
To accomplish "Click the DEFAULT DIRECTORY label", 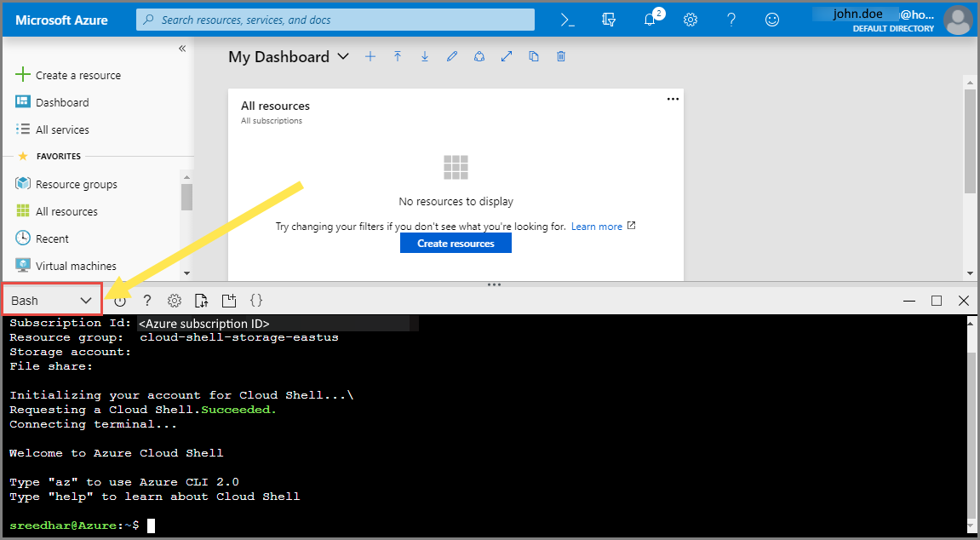I will click(x=893, y=29).
